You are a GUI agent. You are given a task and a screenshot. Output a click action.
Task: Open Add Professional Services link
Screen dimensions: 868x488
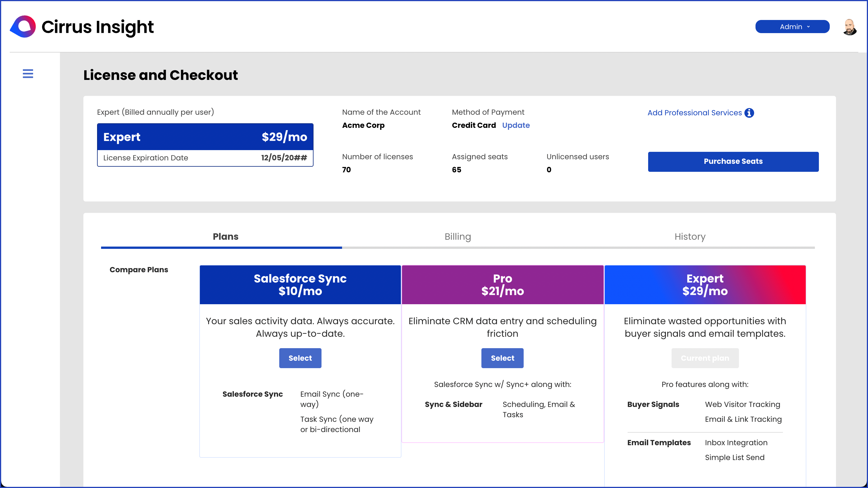[694, 113]
